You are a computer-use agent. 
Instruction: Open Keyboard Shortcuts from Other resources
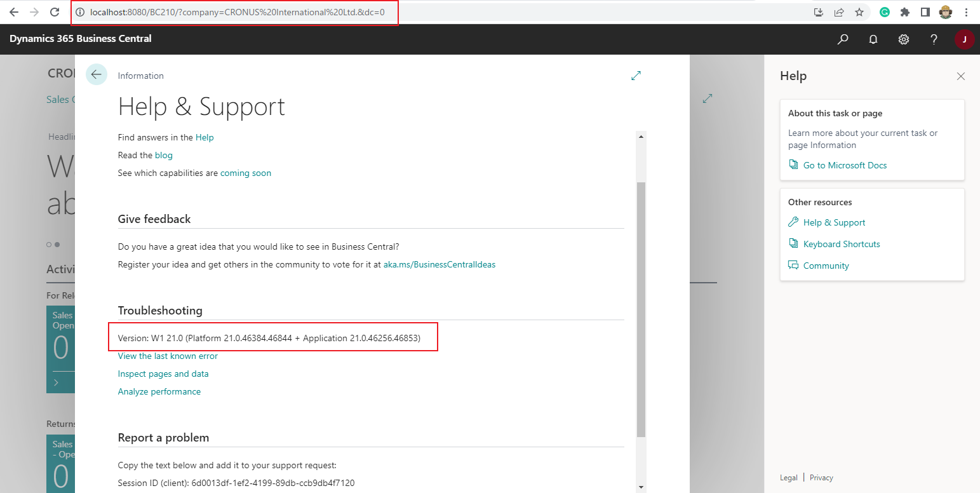(842, 243)
